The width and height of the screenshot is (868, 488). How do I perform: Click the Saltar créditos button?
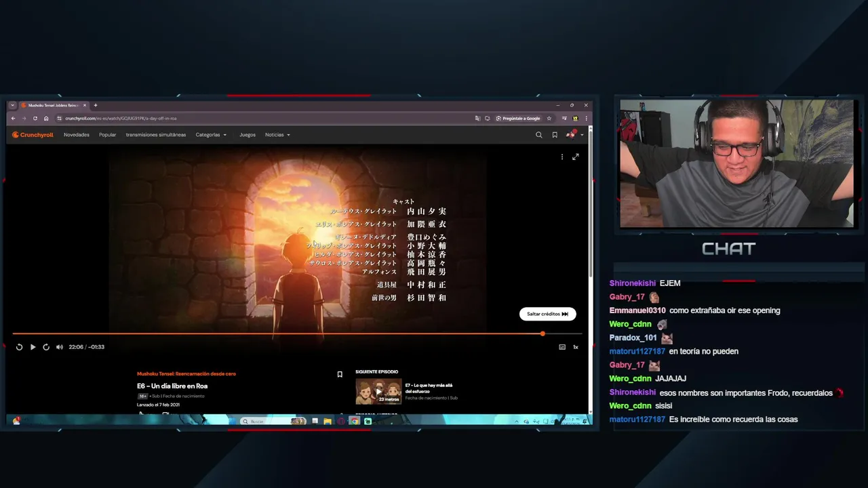coord(548,314)
